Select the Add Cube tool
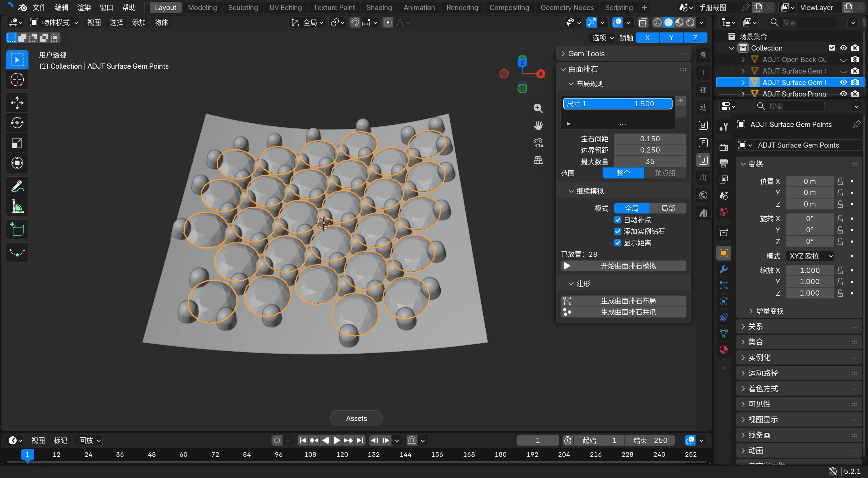This screenshot has width=868, height=478. coord(17,230)
